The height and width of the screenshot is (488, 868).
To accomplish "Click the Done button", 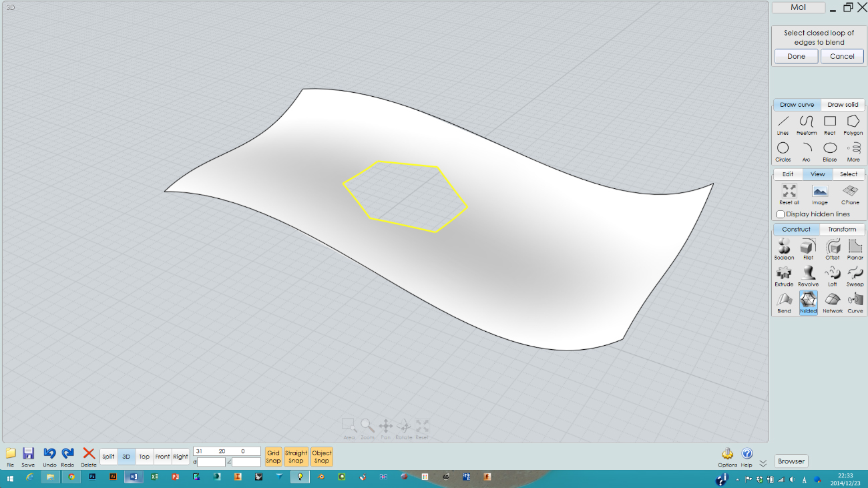I will tap(797, 56).
